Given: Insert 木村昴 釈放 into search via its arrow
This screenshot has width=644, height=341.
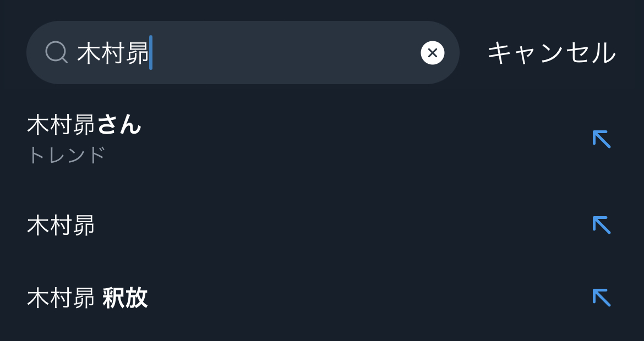Looking at the screenshot, I should [x=602, y=298].
